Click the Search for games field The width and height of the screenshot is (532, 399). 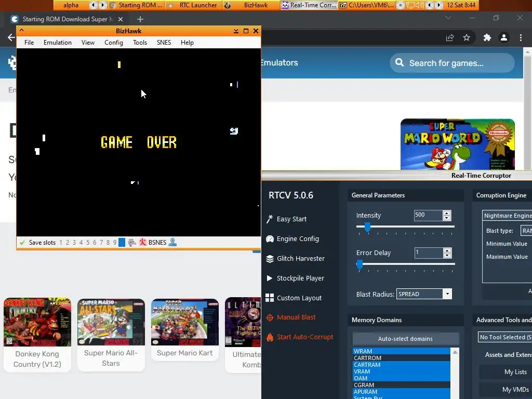[452, 63]
